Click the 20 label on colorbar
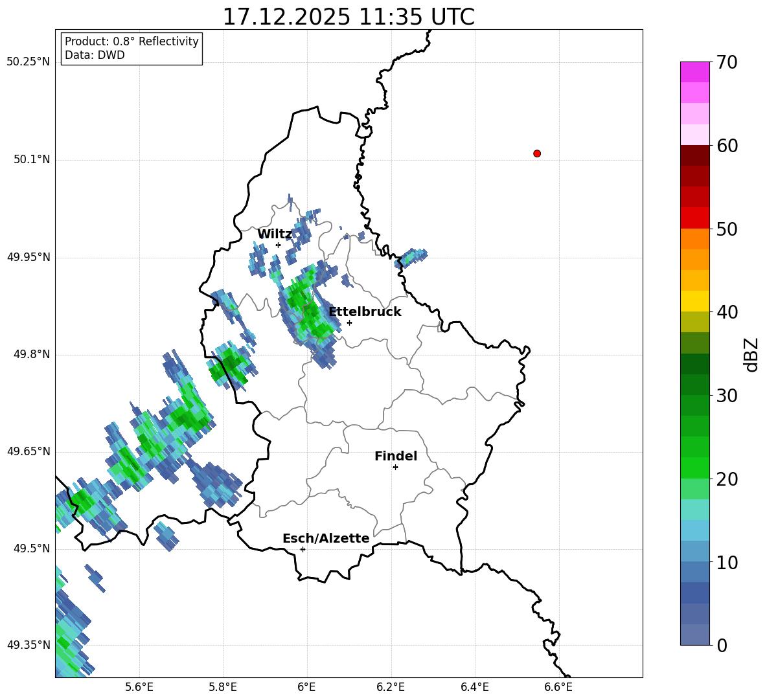The image size is (767, 700). pyautogui.click(x=727, y=480)
